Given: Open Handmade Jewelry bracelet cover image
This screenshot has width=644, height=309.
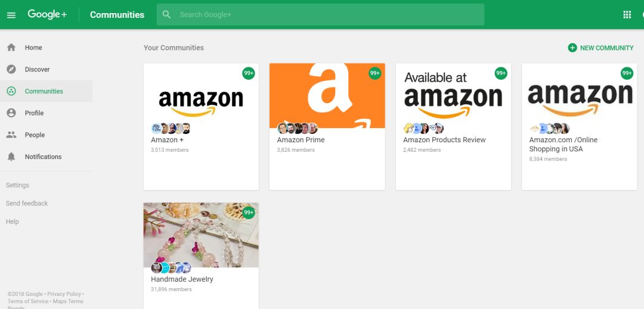Looking at the screenshot, I should [201, 235].
